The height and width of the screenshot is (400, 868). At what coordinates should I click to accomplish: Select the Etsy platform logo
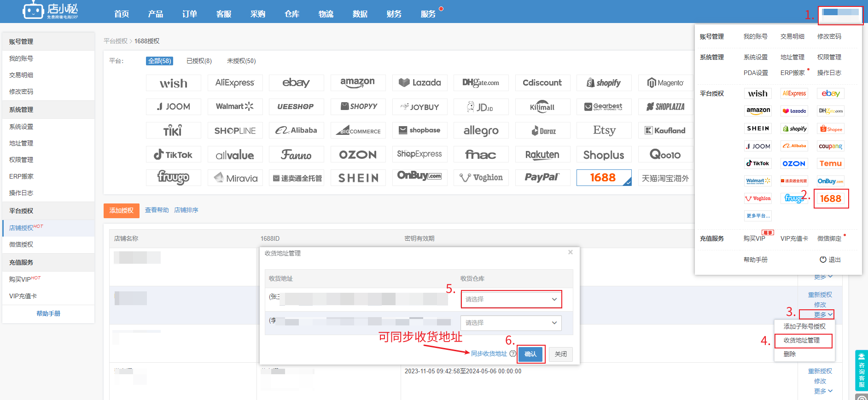(604, 131)
